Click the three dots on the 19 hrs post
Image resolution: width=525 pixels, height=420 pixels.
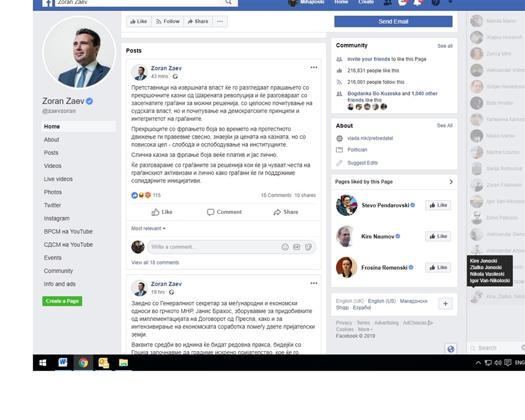coord(314,283)
